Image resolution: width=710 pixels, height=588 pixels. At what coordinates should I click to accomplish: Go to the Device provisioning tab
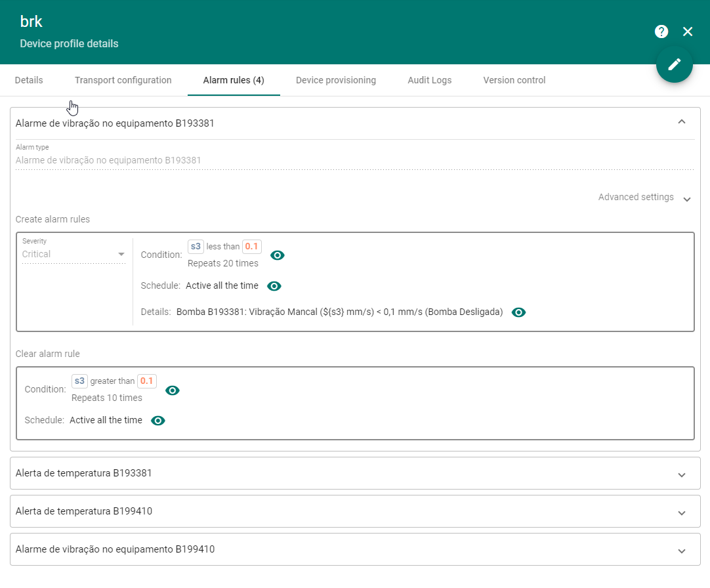[x=335, y=79]
